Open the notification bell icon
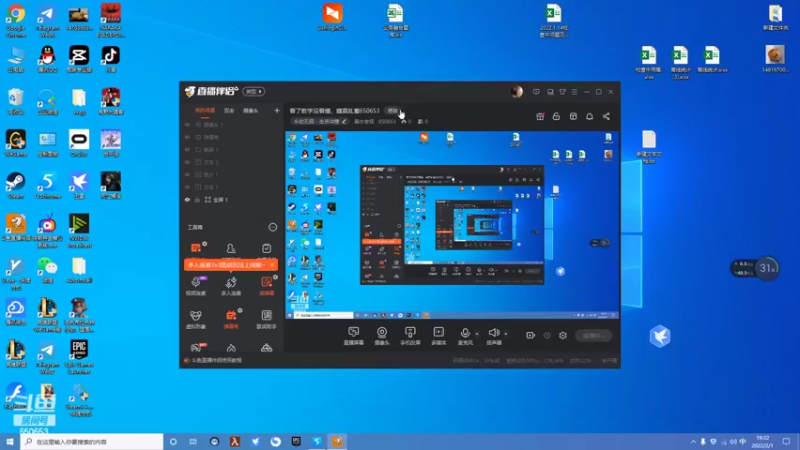 pyautogui.click(x=589, y=116)
